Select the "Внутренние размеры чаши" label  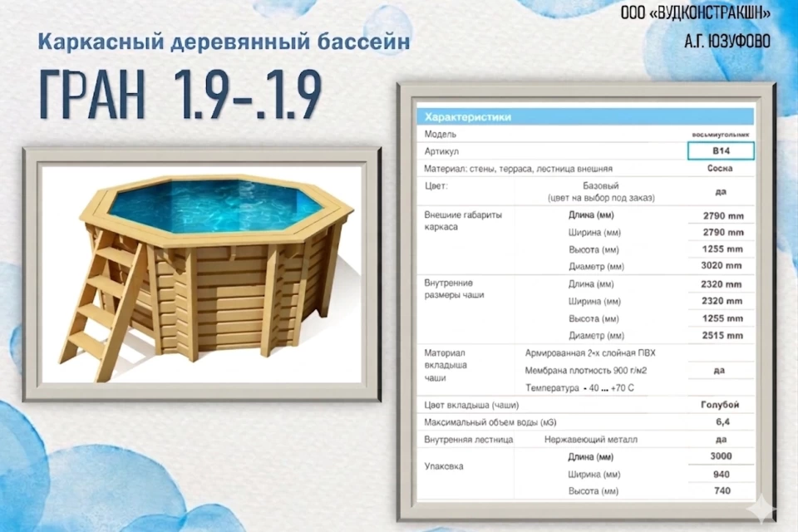(454, 288)
